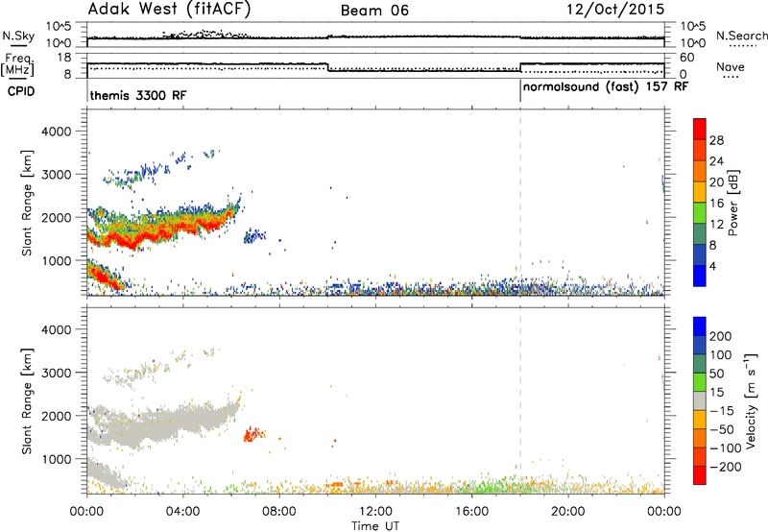Click the '08:00' time axis tick label
Screen dimensions: 768x532
279,512
